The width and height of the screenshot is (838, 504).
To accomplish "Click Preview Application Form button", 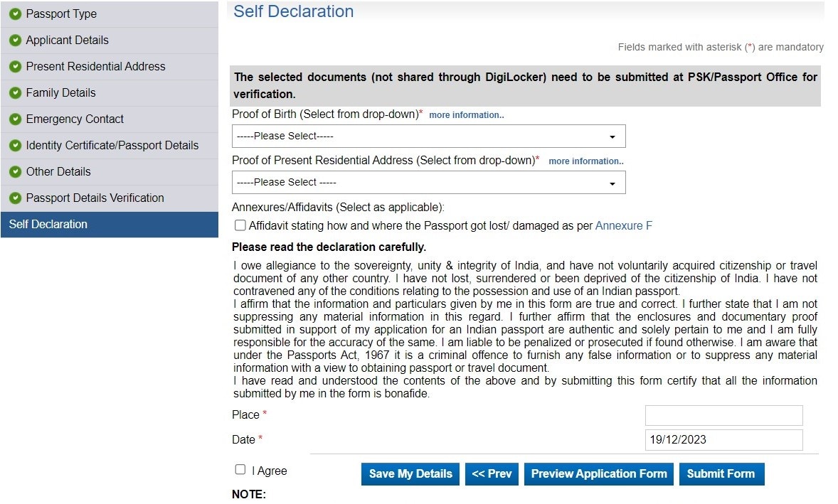I will tap(599, 474).
